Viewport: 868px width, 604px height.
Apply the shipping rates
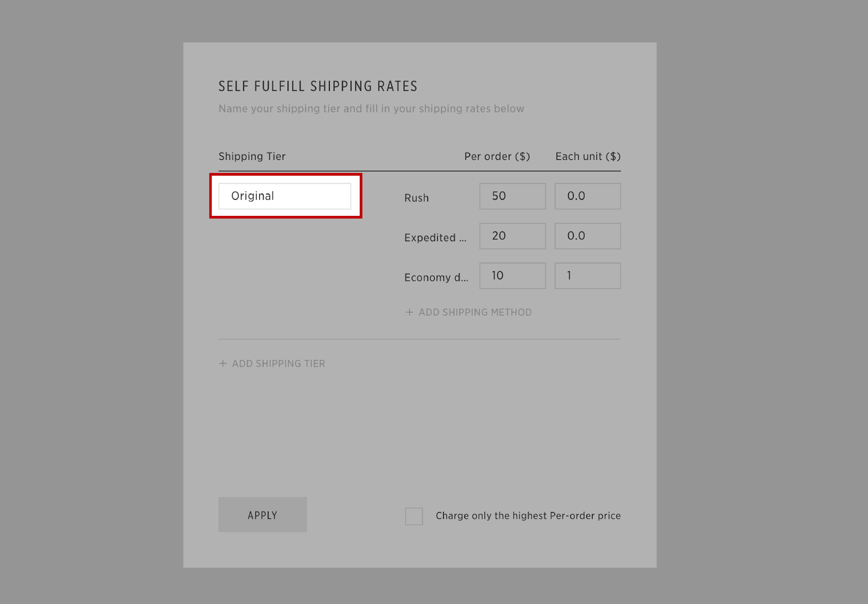pos(263,515)
